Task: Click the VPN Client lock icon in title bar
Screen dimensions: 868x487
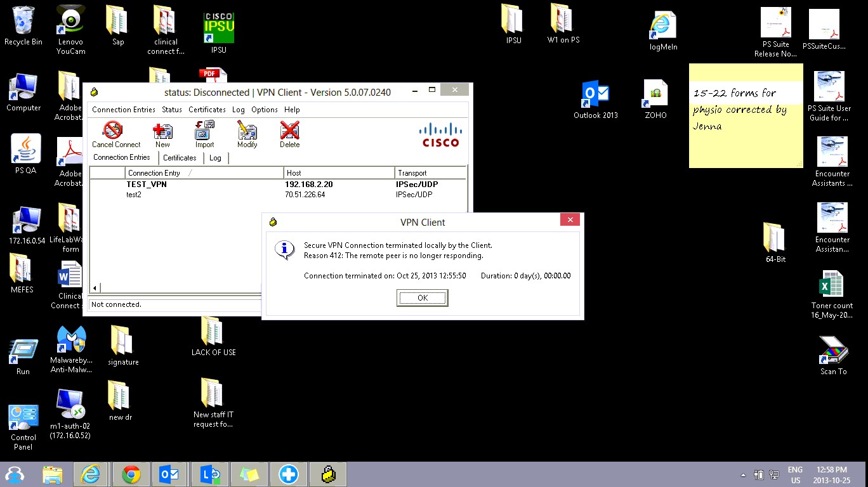Action: pos(95,93)
